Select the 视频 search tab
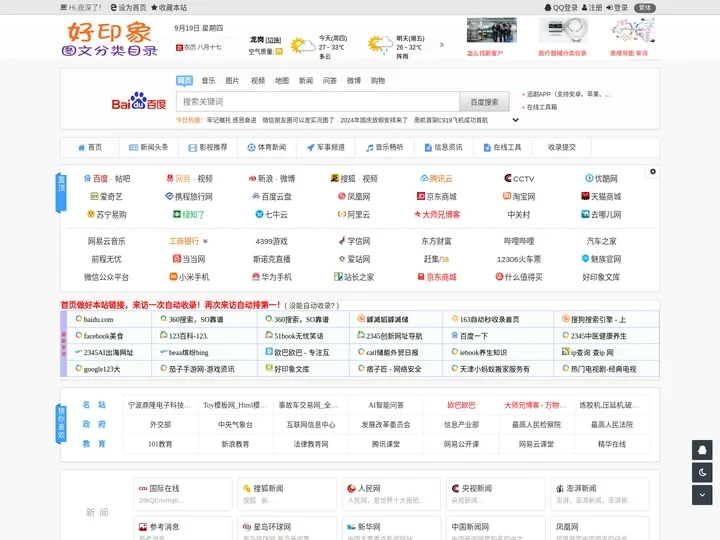 point(258,81)
